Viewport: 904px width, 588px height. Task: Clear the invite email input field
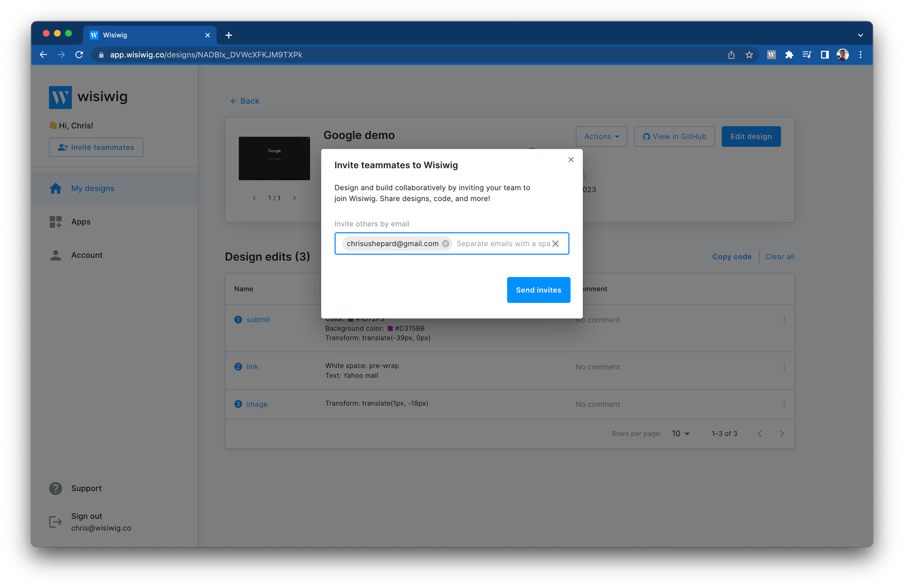tap(556, 244)
